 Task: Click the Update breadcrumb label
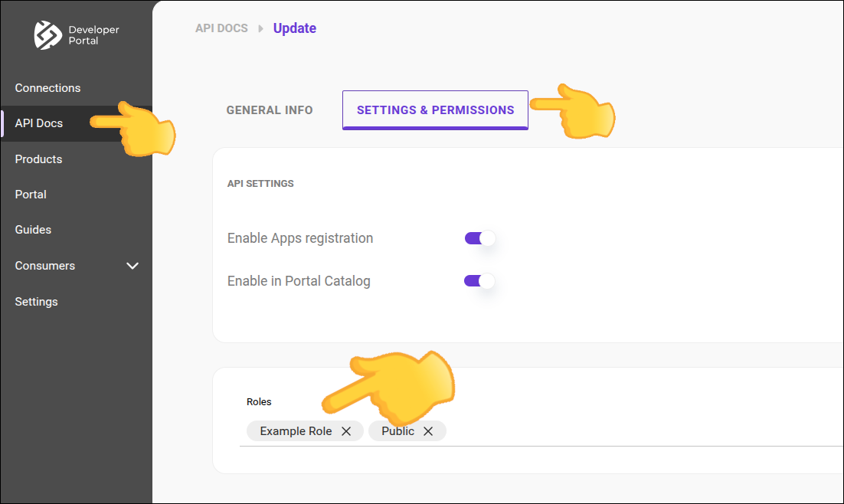pos(294,28)
